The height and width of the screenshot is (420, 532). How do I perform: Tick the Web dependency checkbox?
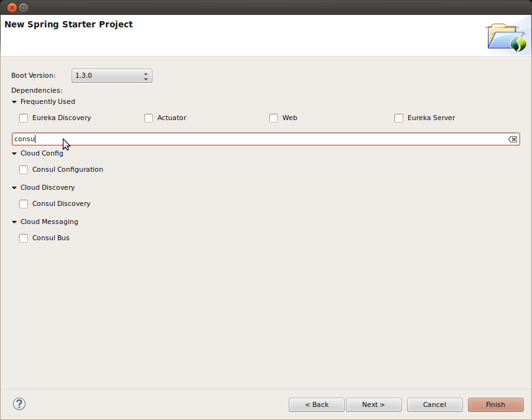click(274, 118)
